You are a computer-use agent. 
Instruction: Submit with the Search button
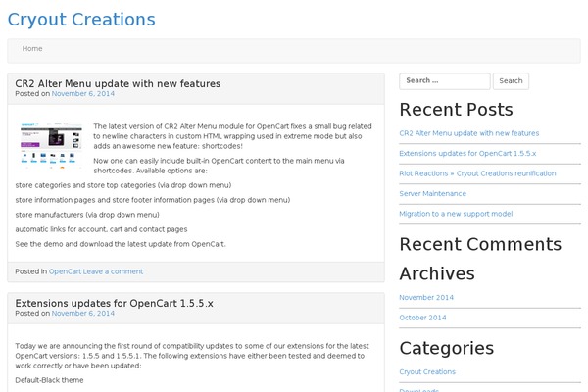coord(511,81)
